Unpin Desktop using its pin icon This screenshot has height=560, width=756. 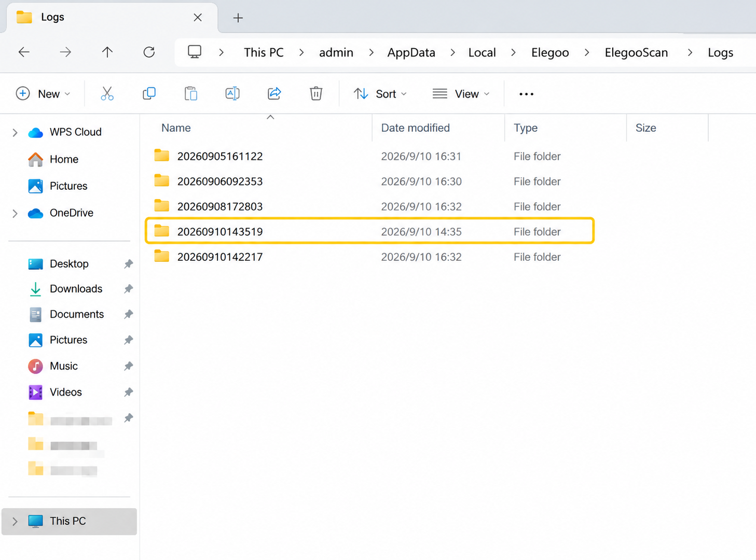coord(128,264)
